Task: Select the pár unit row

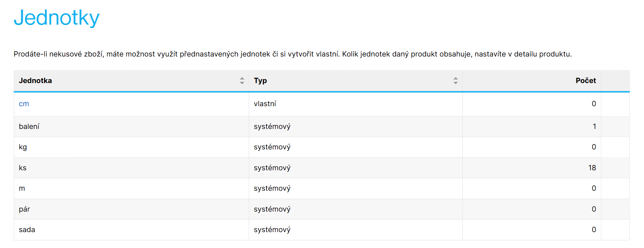Action: click(322, 209)
